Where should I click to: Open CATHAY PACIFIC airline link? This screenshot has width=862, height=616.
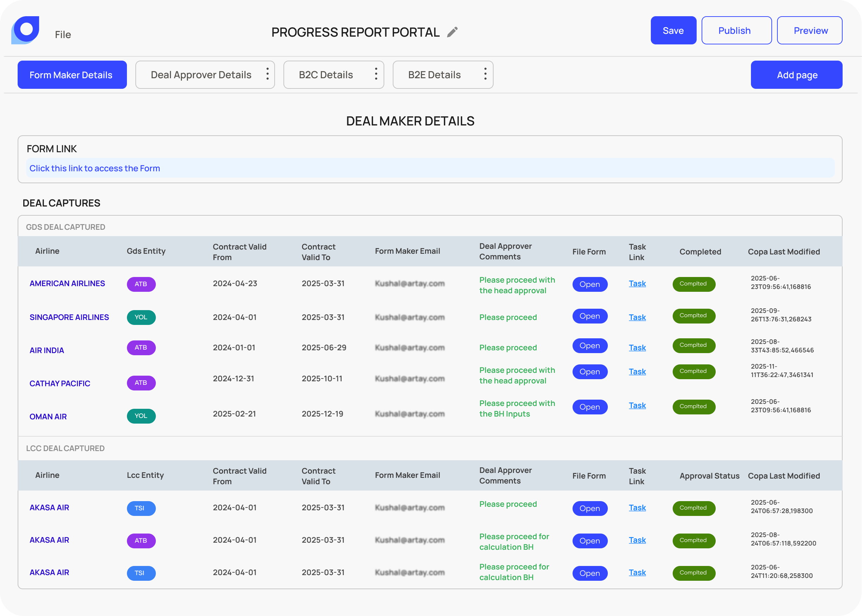tap(60, 383)
